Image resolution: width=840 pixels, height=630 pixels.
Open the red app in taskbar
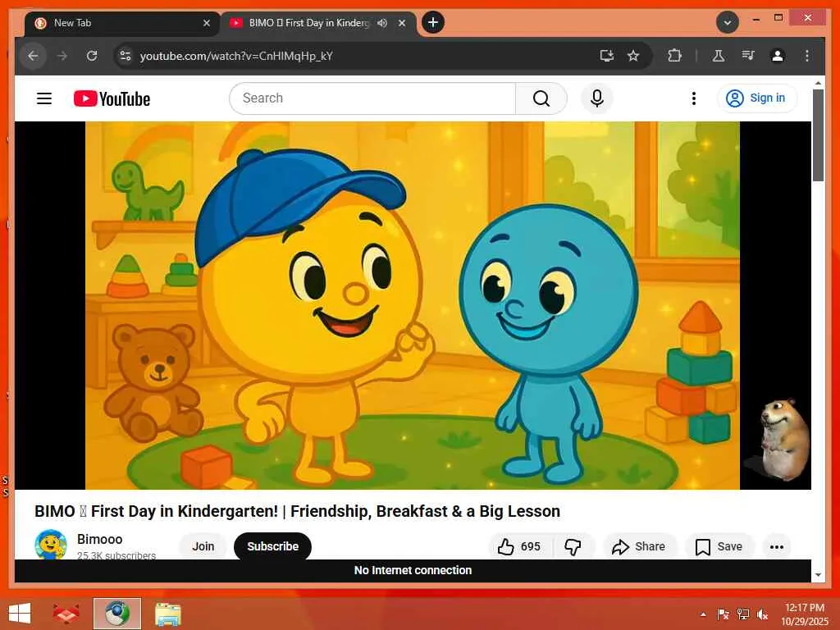pos(66,614)
